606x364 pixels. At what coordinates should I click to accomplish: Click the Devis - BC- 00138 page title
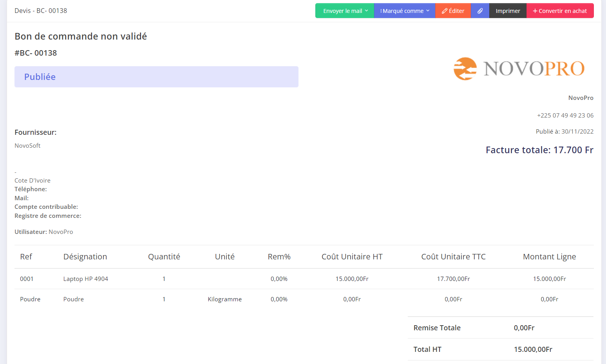(41, 11)
